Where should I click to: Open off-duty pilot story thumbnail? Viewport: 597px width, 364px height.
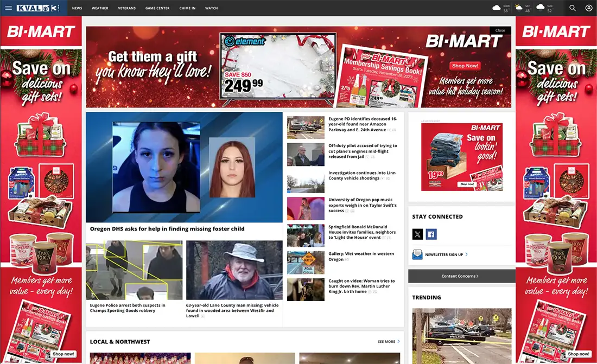pos(306,155)
